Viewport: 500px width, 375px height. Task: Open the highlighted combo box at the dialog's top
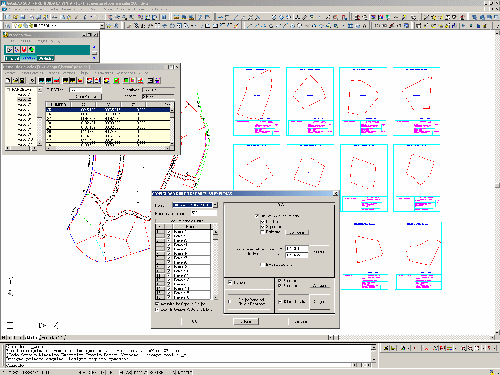(195, 205)
